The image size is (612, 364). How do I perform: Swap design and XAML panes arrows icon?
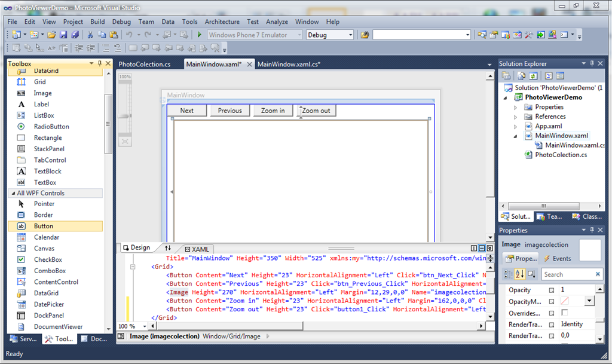point(168,248)
